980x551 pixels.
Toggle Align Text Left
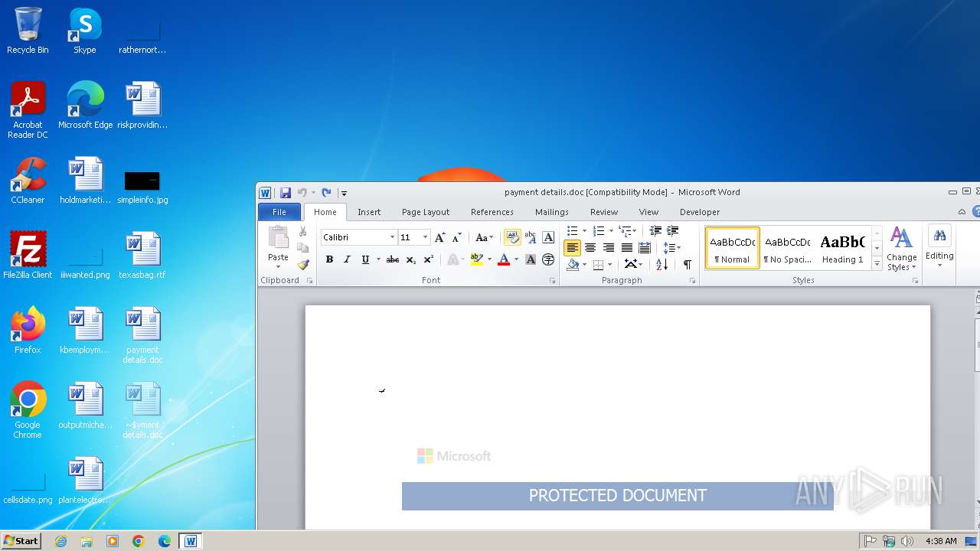572,247
